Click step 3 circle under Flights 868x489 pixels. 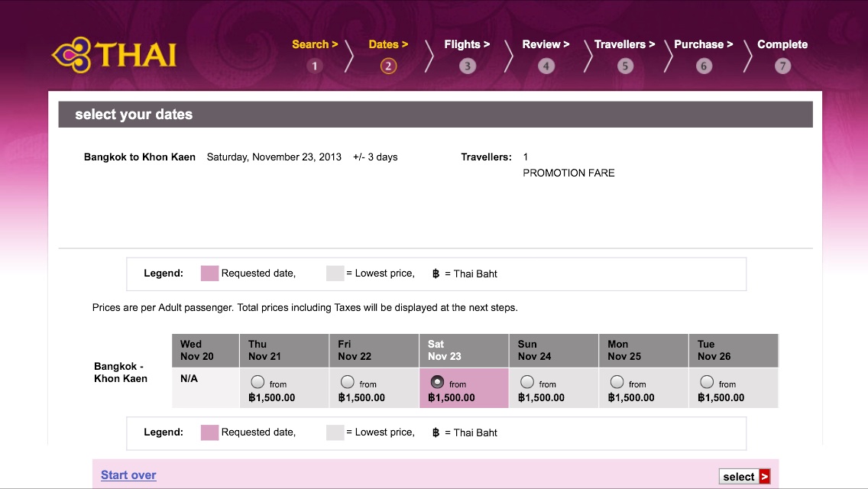click(467, 66)
